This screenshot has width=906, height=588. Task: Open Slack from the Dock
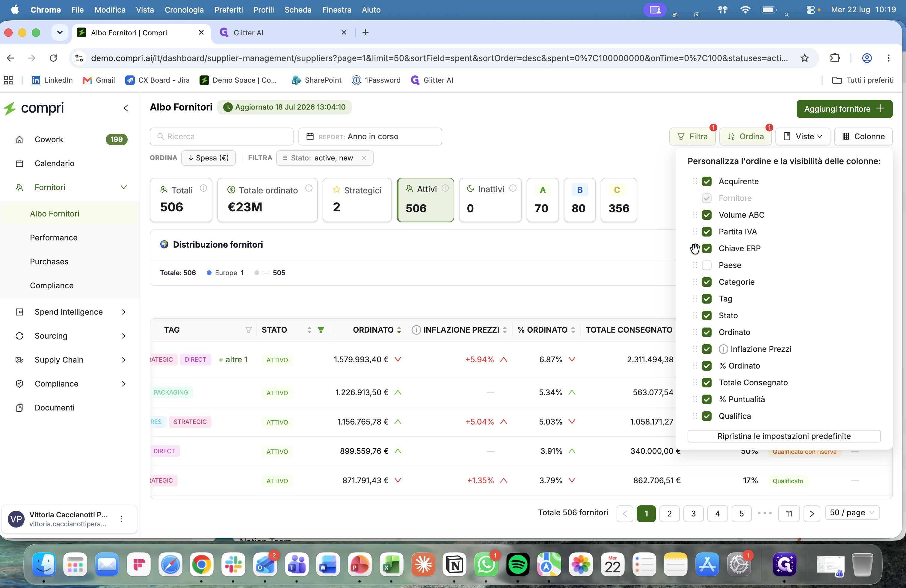tap(233, 564)
